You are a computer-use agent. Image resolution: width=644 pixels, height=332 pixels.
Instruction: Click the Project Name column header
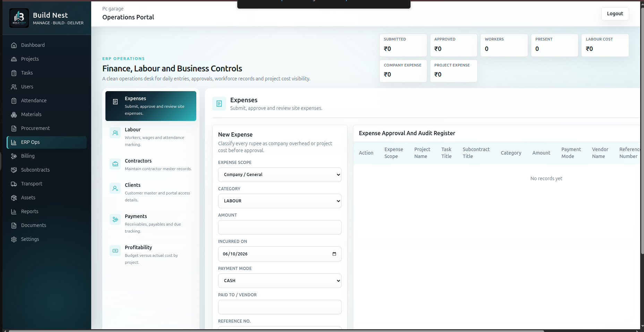coord(422,153)
